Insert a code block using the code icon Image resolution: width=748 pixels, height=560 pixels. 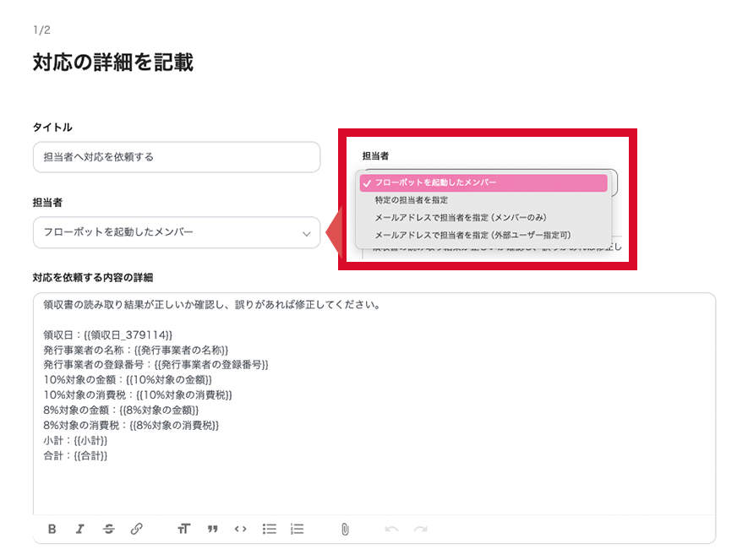click(240, 530)
